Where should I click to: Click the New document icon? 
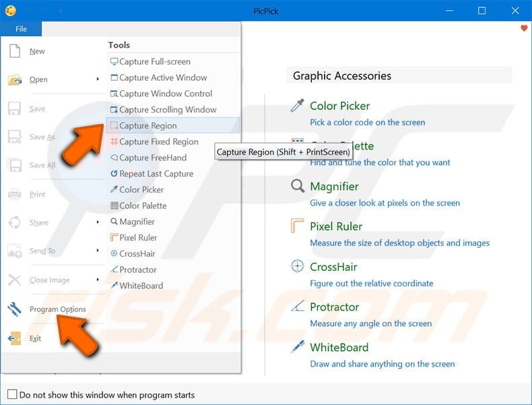[x=15, y=51]
